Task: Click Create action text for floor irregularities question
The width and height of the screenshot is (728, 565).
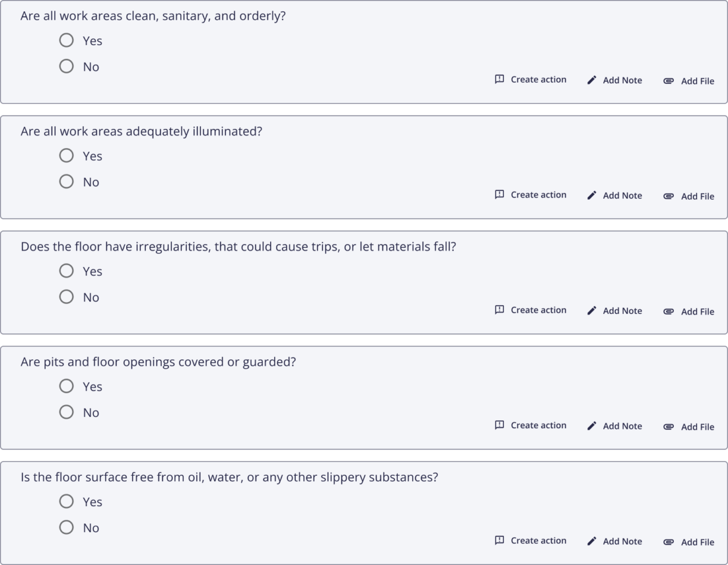Action: click(538, 310)
